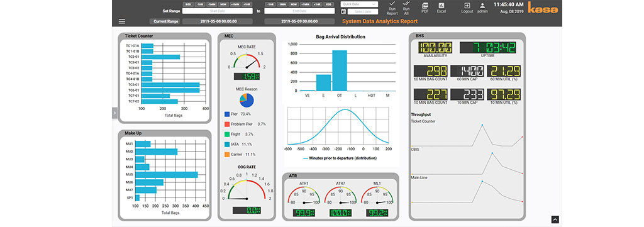Viewport: 644px width, 227px height.
Task: Click the Carrier orange legend swatch
Action: click(227, 154)
